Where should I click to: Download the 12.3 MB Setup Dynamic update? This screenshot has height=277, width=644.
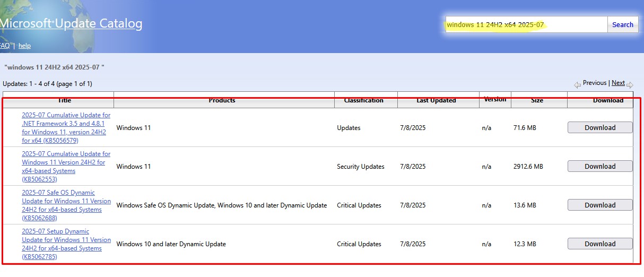[x=600, y=244]
